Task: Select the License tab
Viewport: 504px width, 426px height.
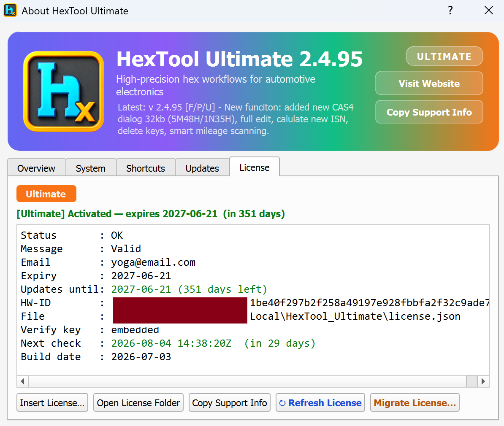Action: point(255,167)
